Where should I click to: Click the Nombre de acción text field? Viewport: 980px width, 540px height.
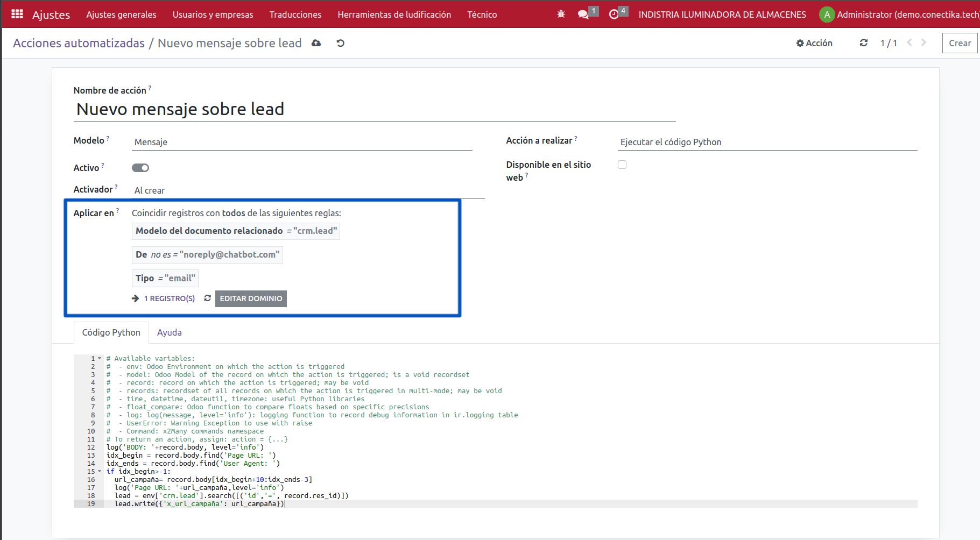pyautogui.click(x=375, y=109)
